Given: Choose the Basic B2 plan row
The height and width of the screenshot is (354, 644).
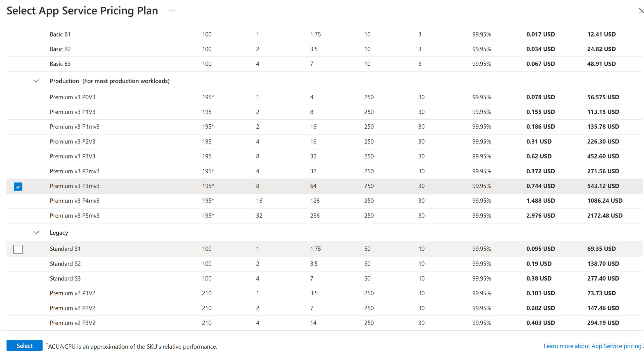Looking at the screenshot, I should [60, 49].
